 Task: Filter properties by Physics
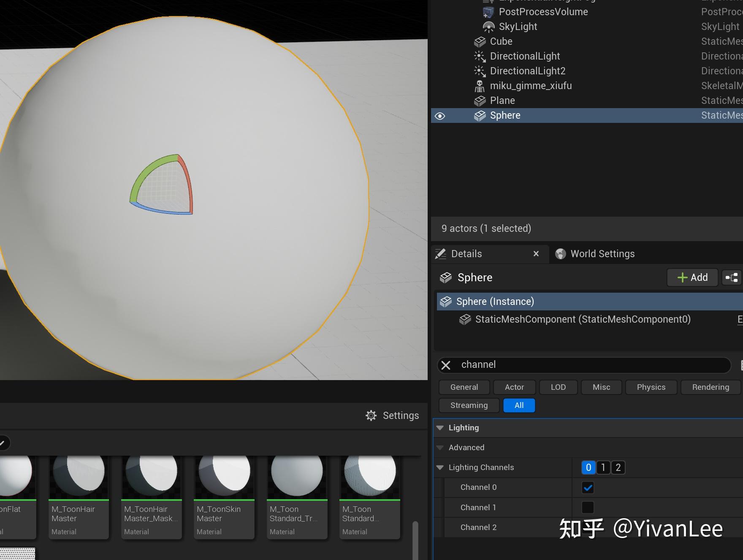(651, 387)
